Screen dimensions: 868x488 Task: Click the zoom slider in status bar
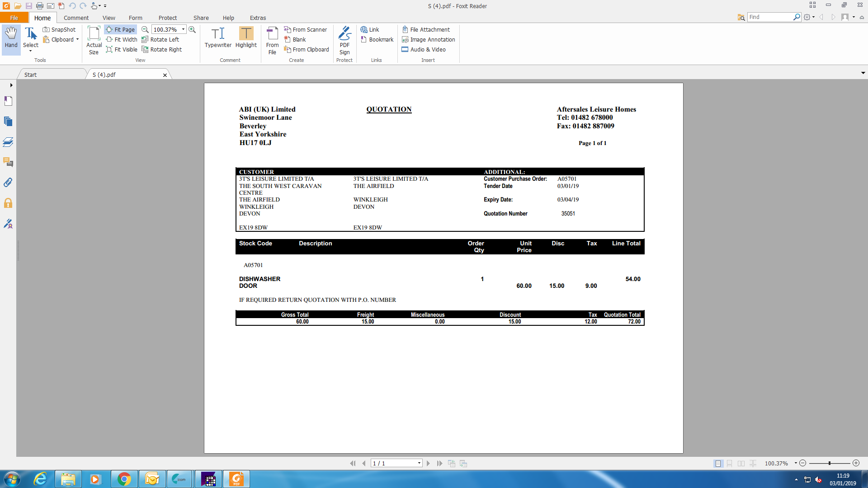click(x=829, y=463)
